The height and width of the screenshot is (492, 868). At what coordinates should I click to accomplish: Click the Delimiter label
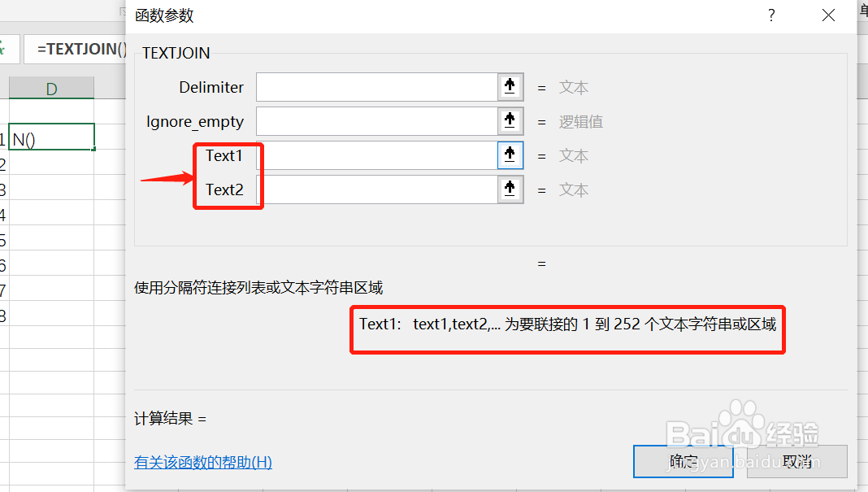tap(211, 88)
